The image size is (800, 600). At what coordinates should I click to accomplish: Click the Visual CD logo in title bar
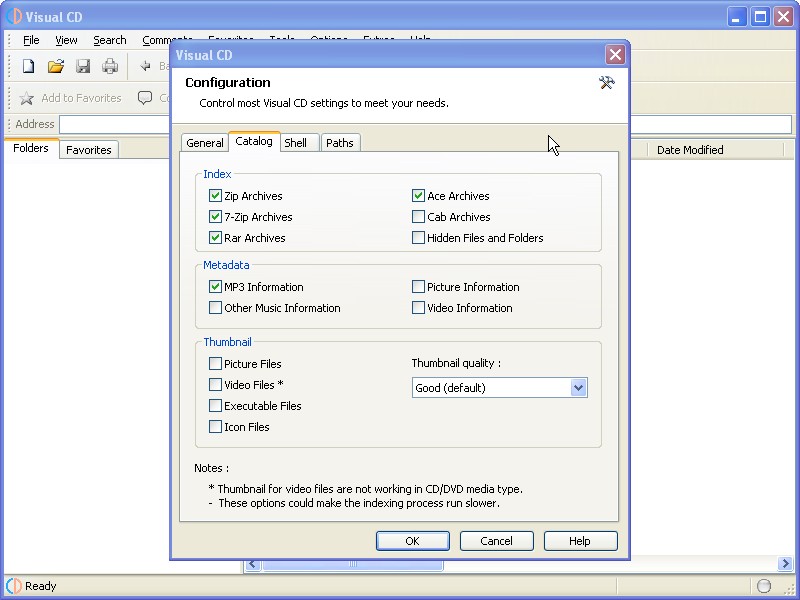[14, 16]
